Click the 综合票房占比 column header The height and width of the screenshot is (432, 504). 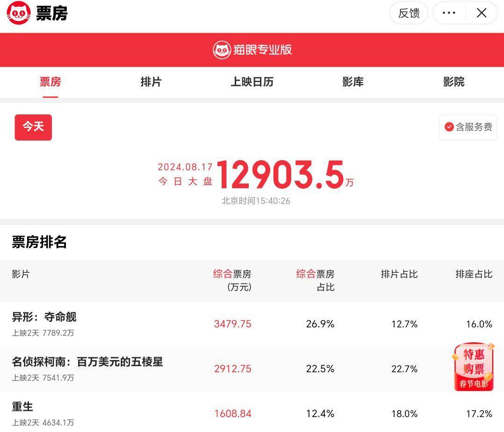tap(315, 280)
